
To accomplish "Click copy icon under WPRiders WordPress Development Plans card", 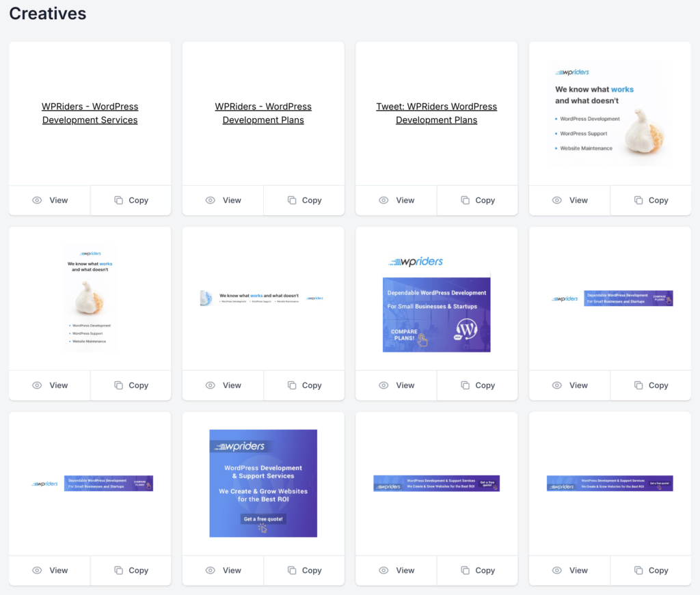I will click(x=291, y=200).
